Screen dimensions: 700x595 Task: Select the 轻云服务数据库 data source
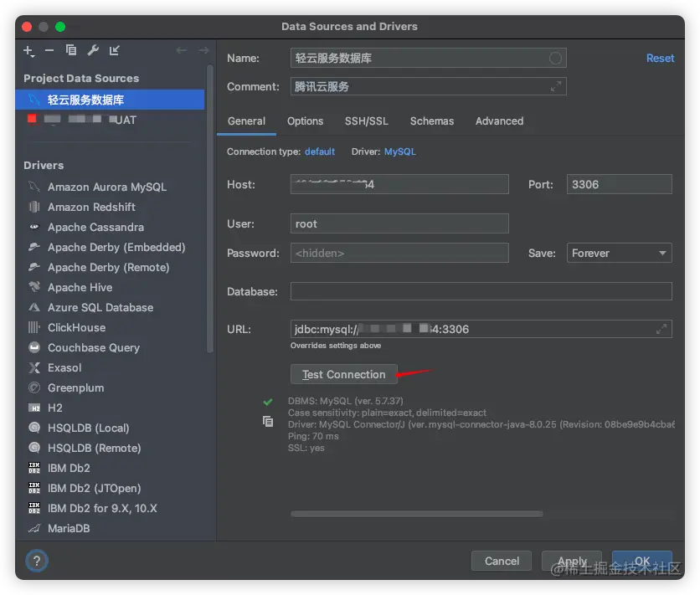pyautogui.click(x=110, y=100)
